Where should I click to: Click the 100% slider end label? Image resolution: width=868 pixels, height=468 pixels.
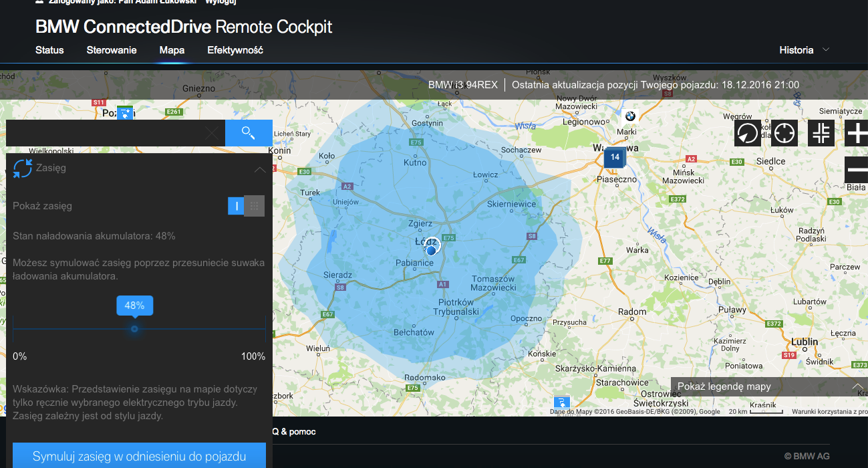(253, 356)
